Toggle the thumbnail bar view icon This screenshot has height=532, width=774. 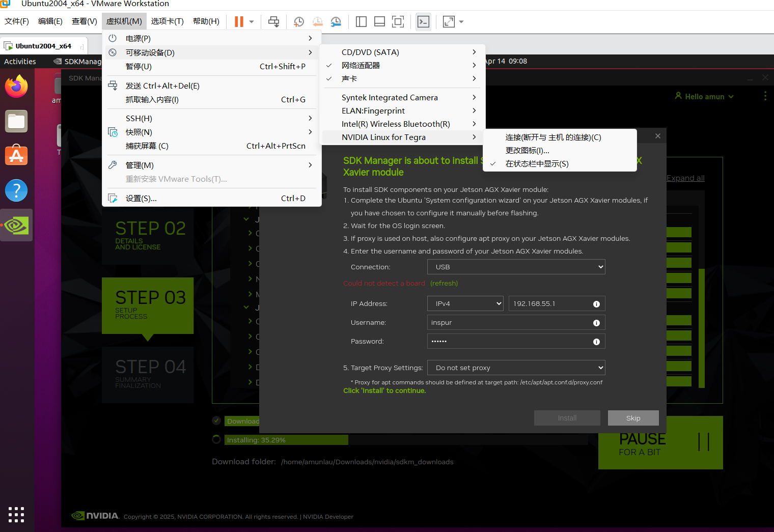(x=379, y=21)
